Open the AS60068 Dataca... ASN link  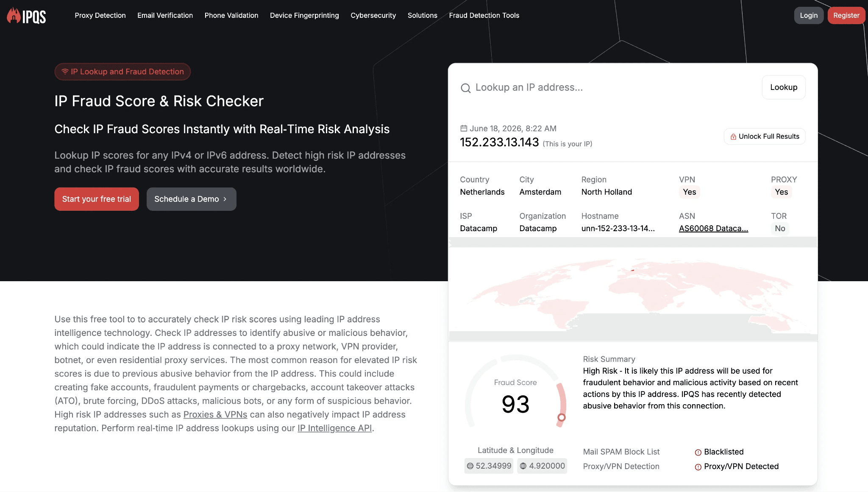713,229
